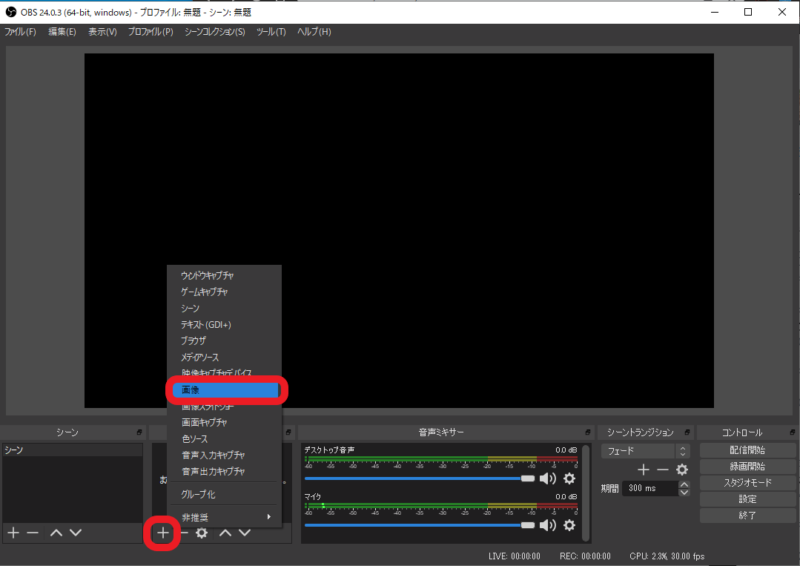Open transition properties gear icon
This screenshot has height=566, width=800.
click(x=682, y=470)
